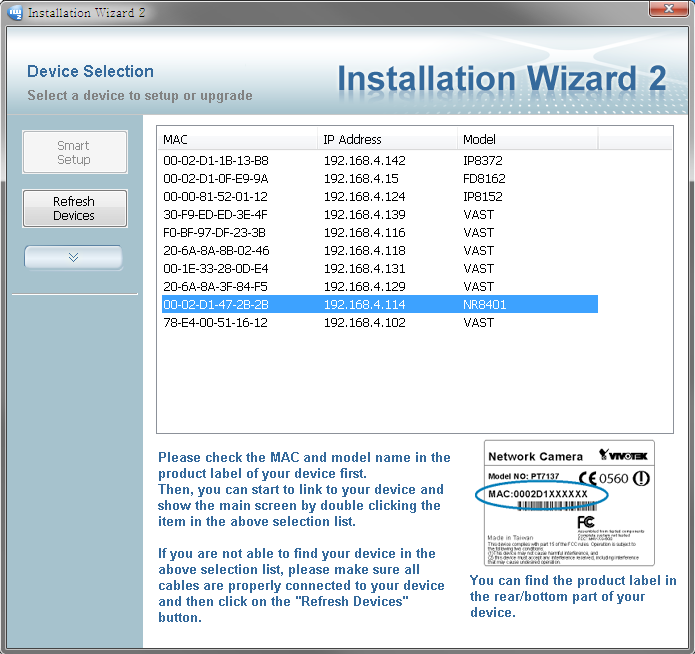Click IP address 192.168.4.116
Image resolution: width=695 pixels, height=654 pixels.
pos(365,233)
